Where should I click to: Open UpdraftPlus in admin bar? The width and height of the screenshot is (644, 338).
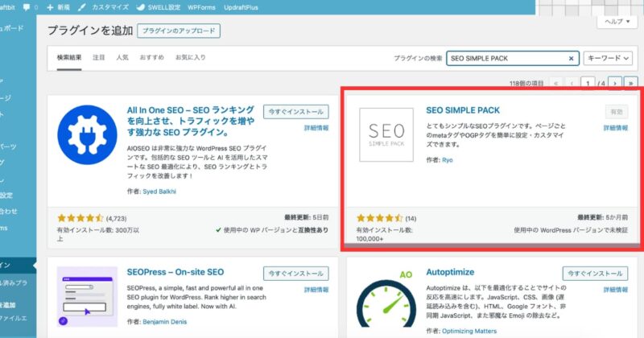[241, 7]
